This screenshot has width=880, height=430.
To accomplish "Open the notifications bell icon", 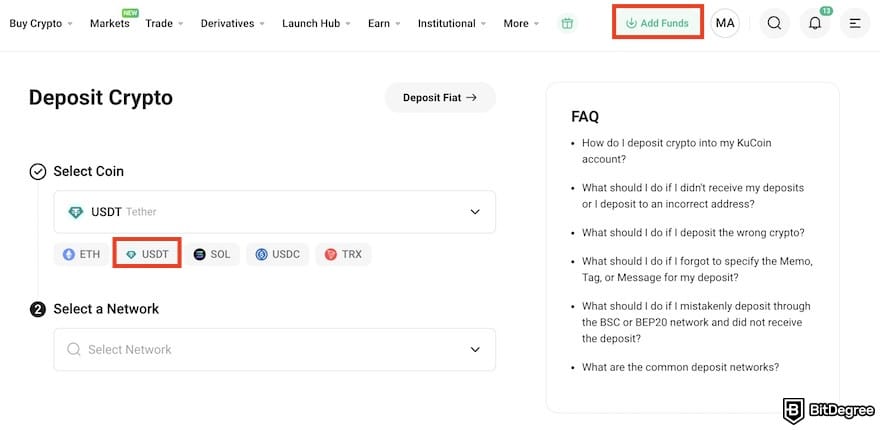I will click(x=814, y=24).
